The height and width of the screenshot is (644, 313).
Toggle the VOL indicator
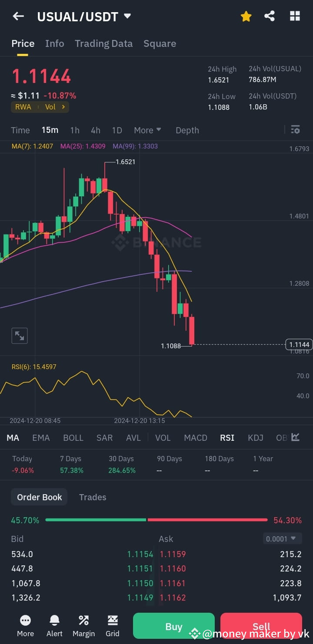tap(163, 438)
